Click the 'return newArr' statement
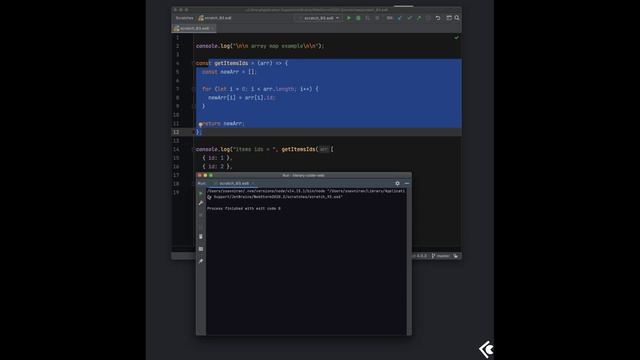 click(222, 123)
